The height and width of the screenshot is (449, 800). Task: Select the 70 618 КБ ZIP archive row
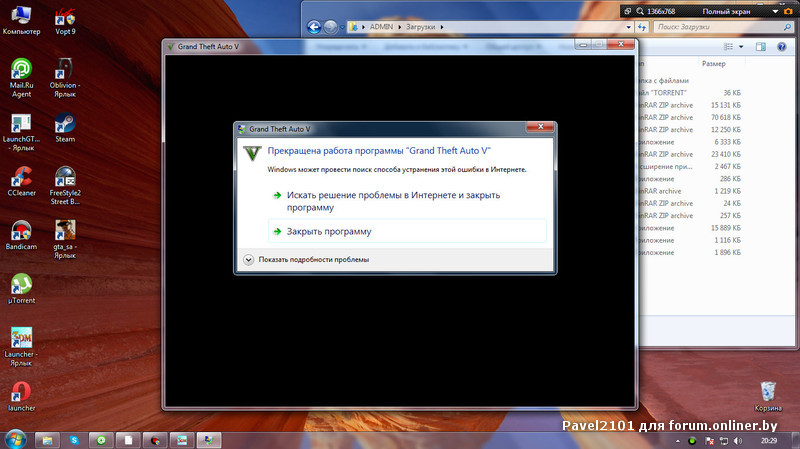(x=690, y=117)
